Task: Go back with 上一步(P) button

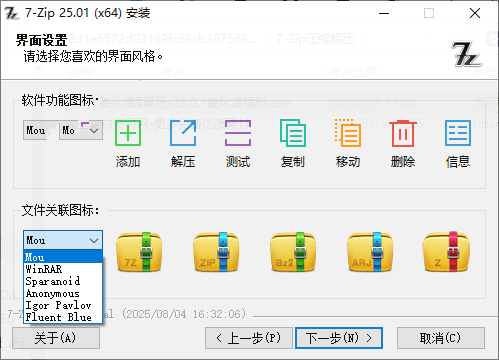Action: (249, 338)
